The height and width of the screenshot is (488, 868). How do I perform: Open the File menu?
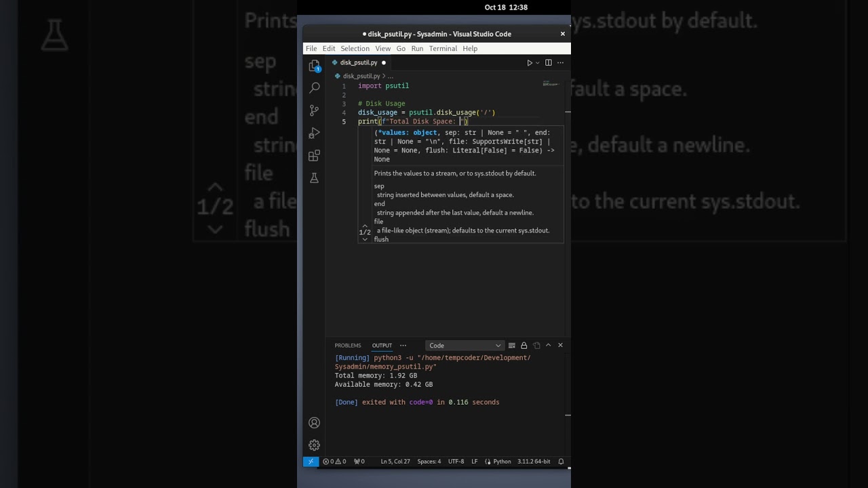click(x=311, y=49)
